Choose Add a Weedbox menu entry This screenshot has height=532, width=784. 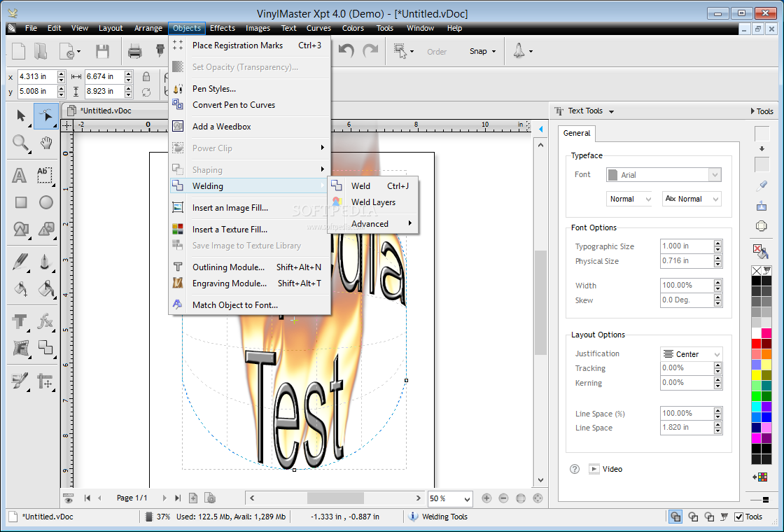(250, 127)
